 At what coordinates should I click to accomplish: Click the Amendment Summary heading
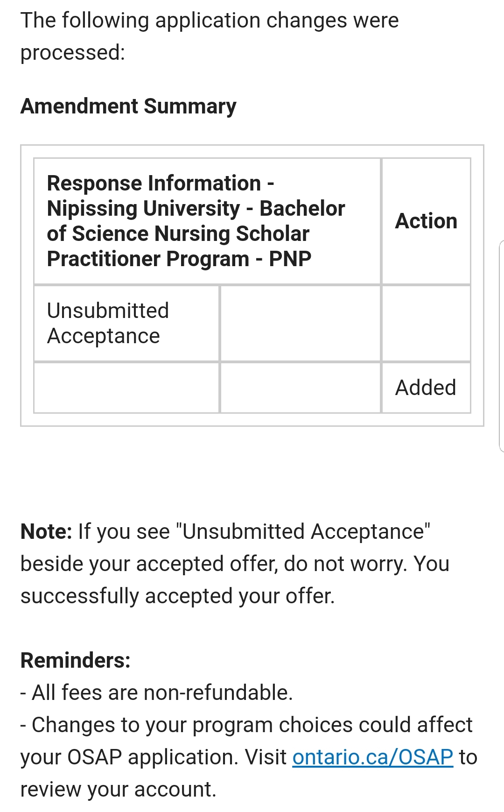pyautogui.click(x=128, y=106)
